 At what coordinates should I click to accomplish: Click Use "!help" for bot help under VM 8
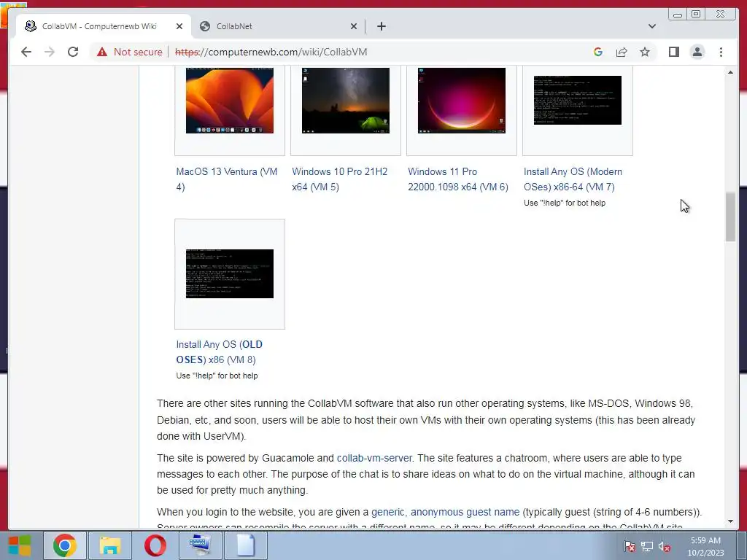(x=217, y=376)
